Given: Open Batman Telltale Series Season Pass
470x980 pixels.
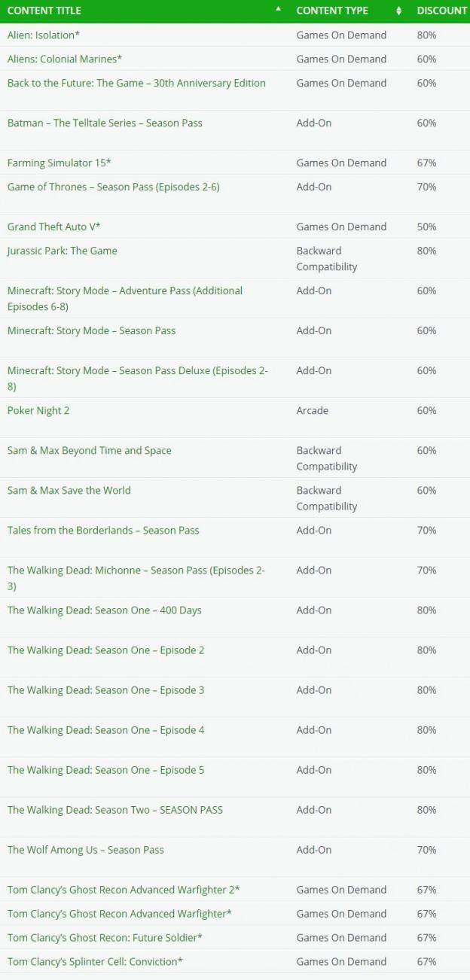Looking at the screenshot, I should click(x=105, y=123).
